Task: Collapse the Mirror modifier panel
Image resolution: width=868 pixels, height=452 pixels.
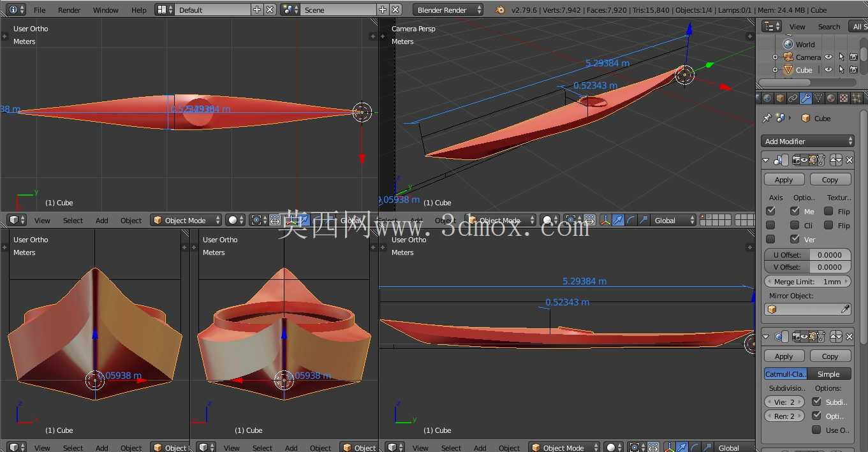Action: click(767, 160)
